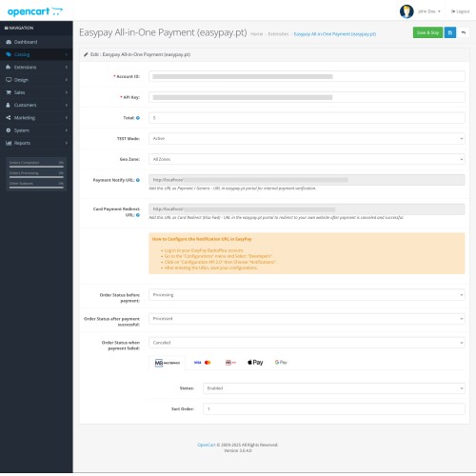
Task: Open the Multibanco payment tab
Action: (x=168, y=363)
